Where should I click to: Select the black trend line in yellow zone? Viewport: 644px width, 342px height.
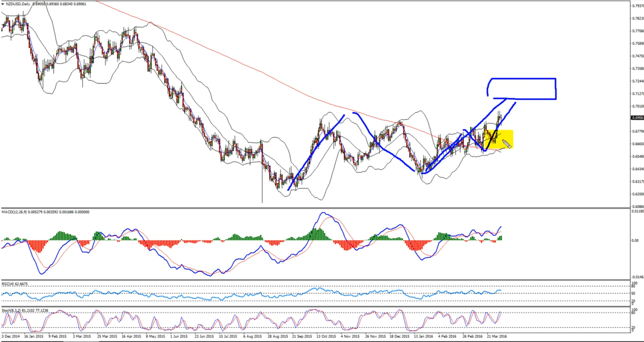point(492,139)
